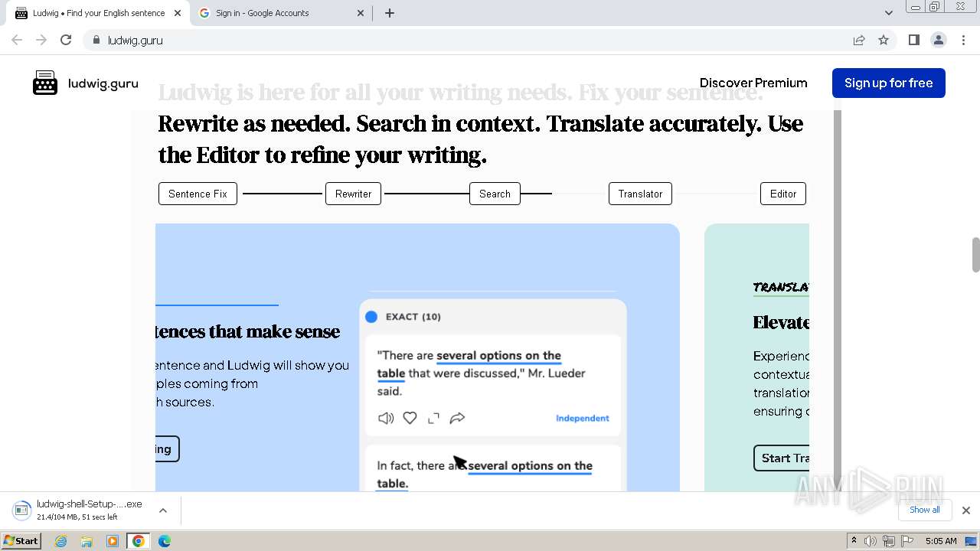Click the volume speaker icon in system tray

click(x=871, y=541)
